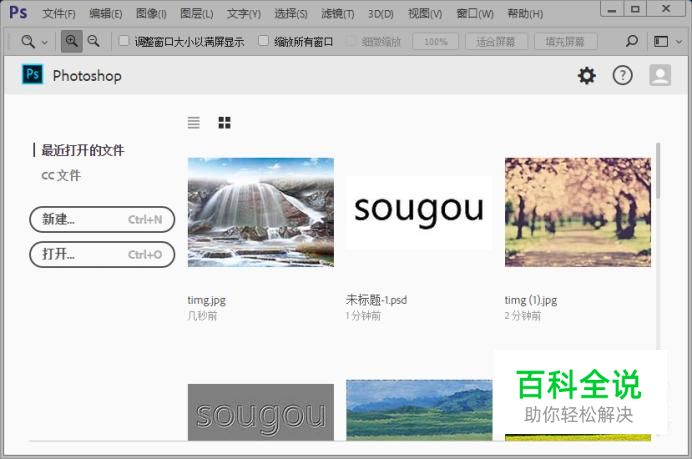Open the 帮助(H) menu
This screenshot has width=692, height=459.
click(525, 14)
